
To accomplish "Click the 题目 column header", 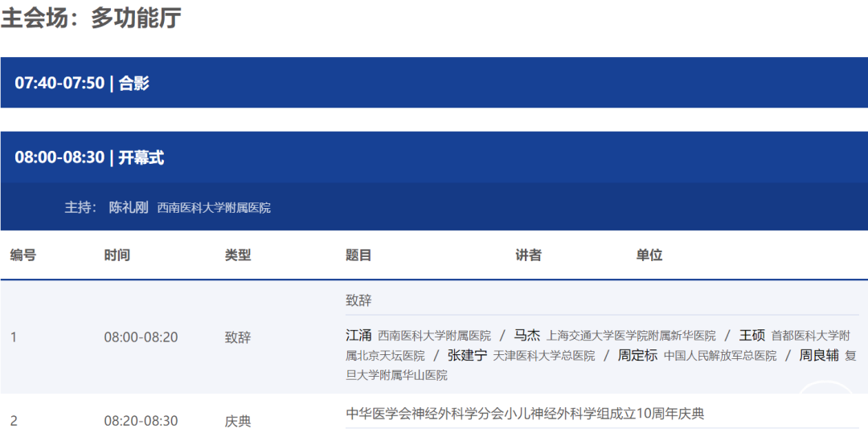I will 358,255.
